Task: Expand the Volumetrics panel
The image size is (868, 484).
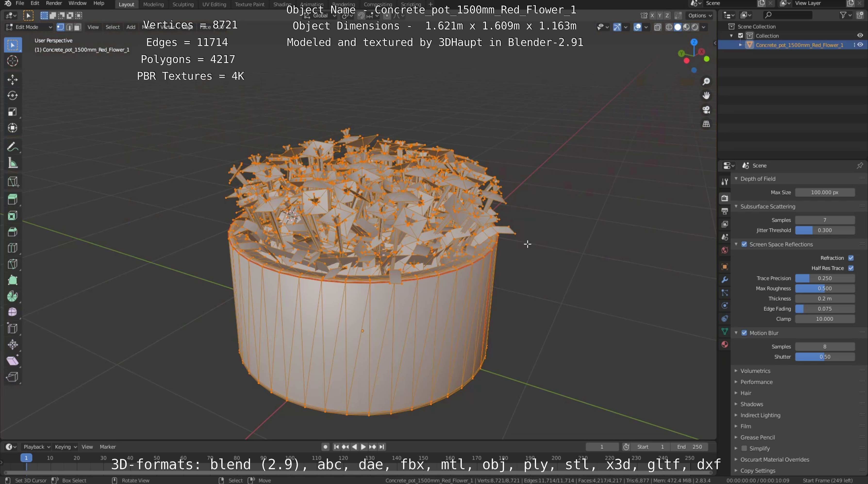Action: point(755,371)
